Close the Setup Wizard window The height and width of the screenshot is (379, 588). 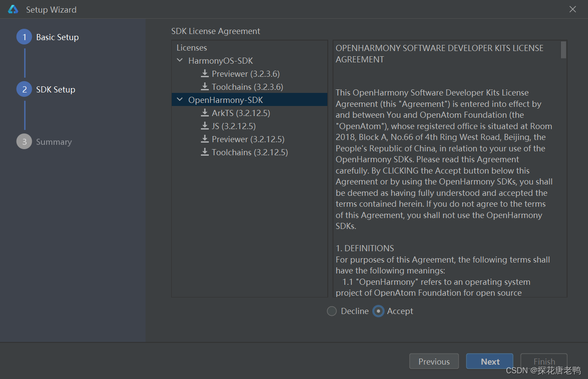573,9
